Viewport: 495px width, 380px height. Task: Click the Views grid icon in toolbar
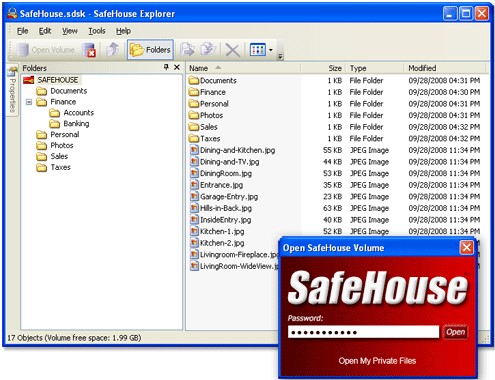point(258,50)
